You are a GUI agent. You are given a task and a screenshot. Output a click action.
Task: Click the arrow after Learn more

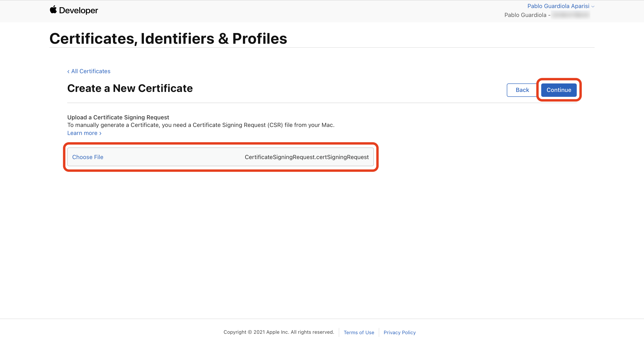[101, 134]
